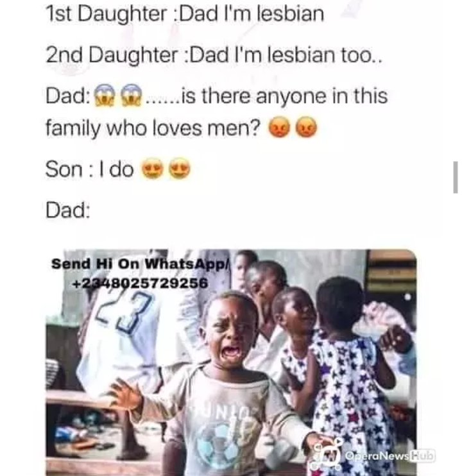
Task: Click the second heart-eyes emoji
Action: (x=180, y=168)
